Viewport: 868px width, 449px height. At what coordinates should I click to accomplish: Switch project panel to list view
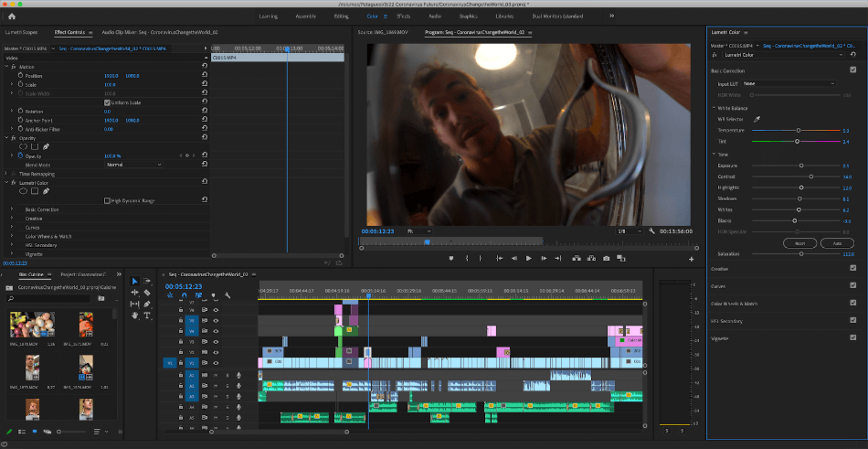click(x=23, y=432)
